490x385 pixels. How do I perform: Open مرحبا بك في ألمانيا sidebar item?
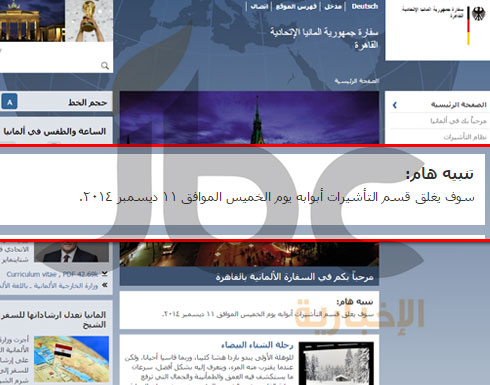458,121
